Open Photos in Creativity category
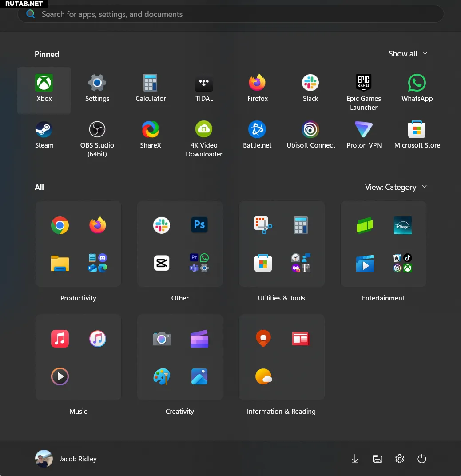The image size is (461, 476). pos(199,376)
